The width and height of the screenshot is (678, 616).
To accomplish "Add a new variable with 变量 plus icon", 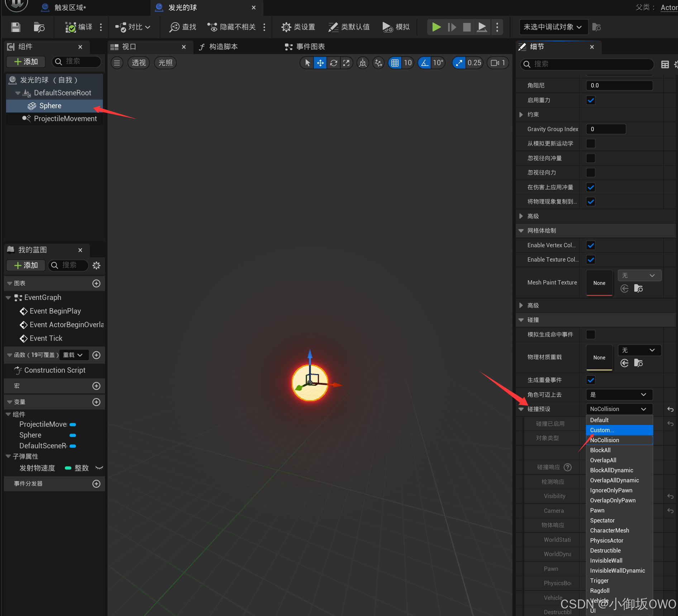I will pos(96,402).
